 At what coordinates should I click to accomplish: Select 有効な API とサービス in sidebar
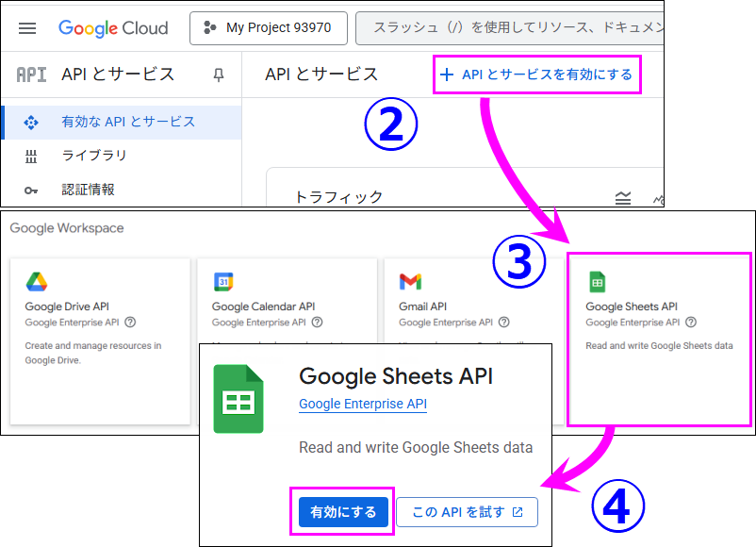click(122, 122)
